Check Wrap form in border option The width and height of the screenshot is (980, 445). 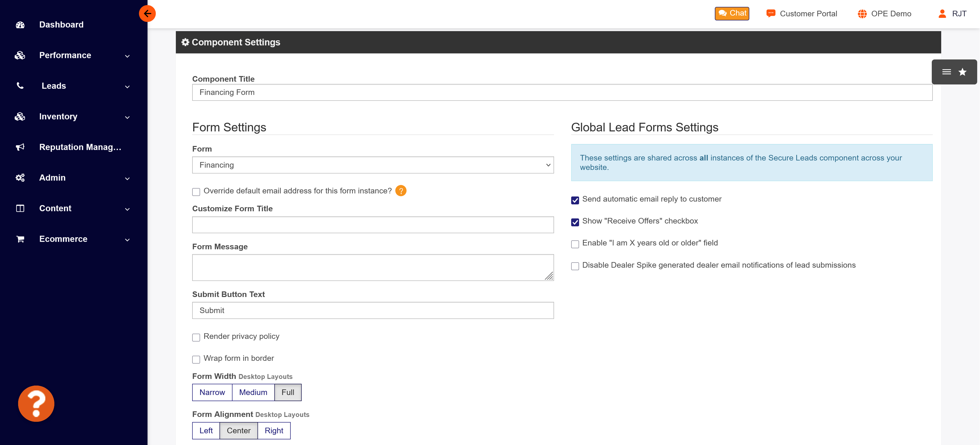click(x=196, y=359)
